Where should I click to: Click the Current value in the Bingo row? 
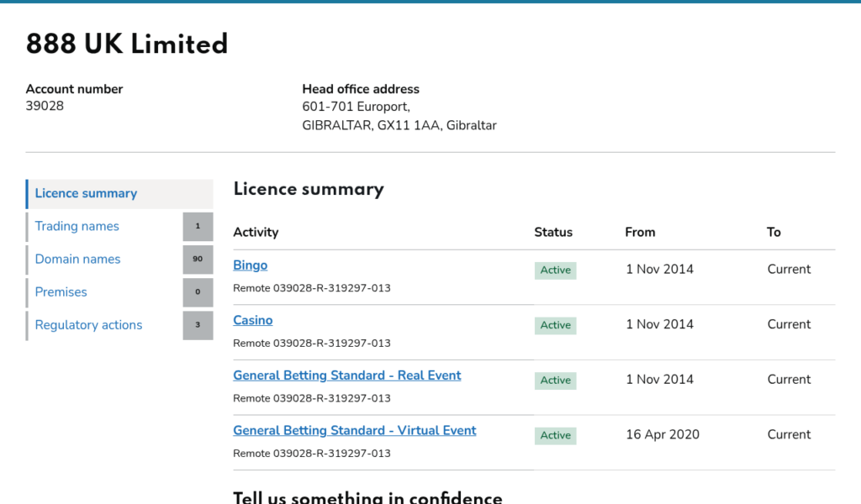pyautogui.click(x=789, y=270)
